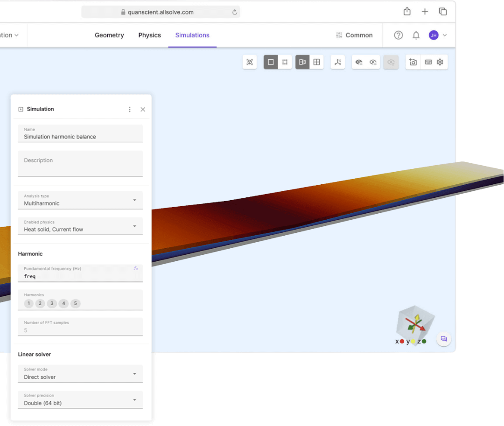The image size is (504, 426).
Task: Select the quad view layout icon
Action: point(316,62)
